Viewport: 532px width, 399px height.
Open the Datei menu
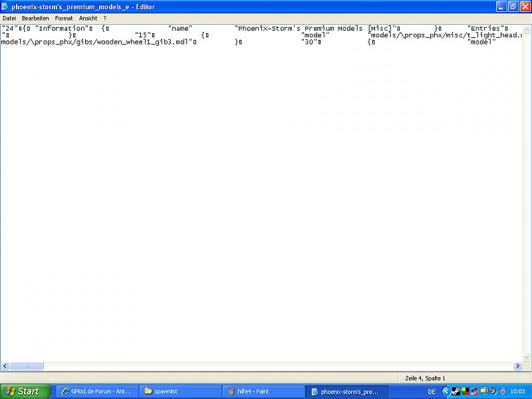(9, 18)
